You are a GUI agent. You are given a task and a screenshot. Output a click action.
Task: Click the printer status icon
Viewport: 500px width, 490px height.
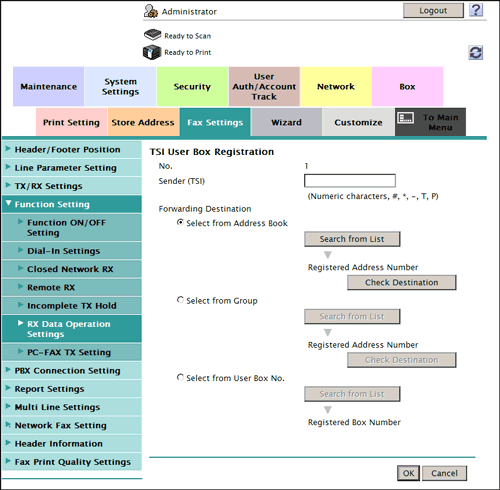pos(152,52)
